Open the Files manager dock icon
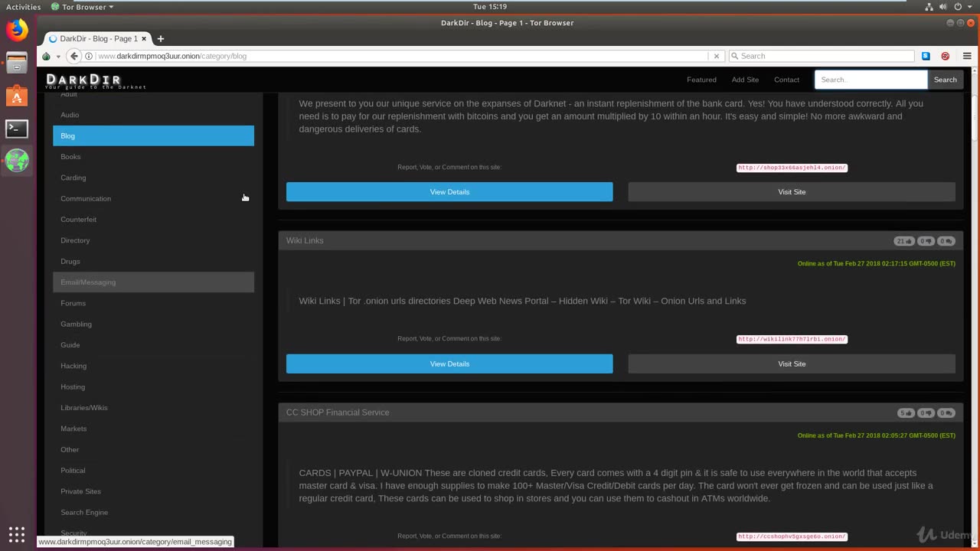980x551 pixels. pyautogui.click(x=17, y=64)
